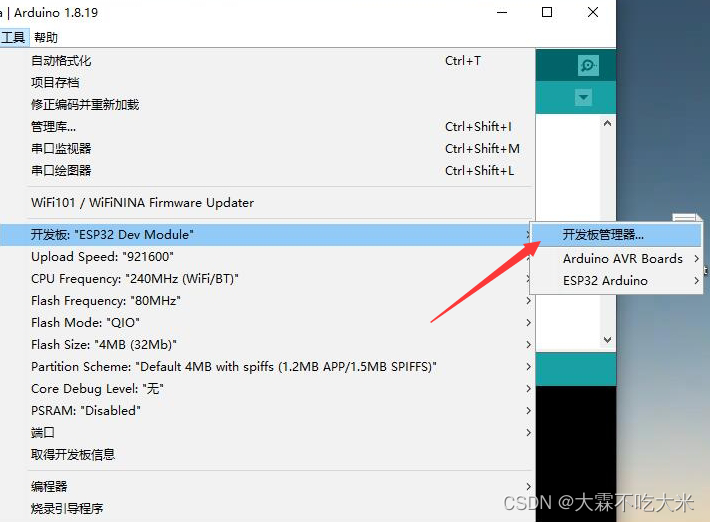Expand PSRAM "Disabled" submenu

point(267,411)
